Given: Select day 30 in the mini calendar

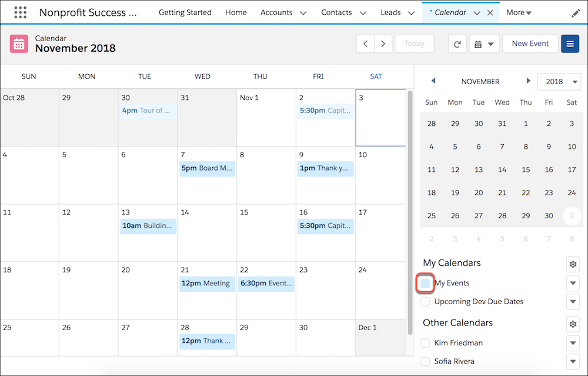Looking at the screenshot, I should (x=549, y=216).
